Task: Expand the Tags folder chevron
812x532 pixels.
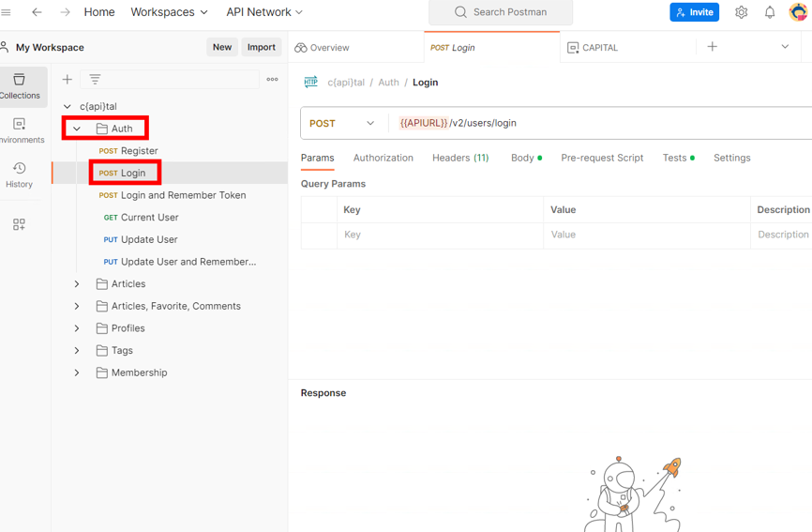Action: pyautogui.click(x=77, y=351)
